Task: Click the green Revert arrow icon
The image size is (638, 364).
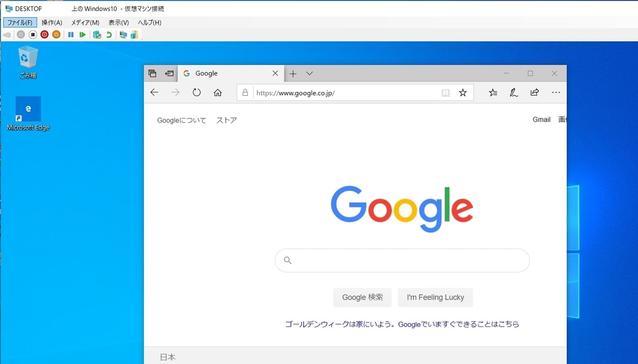Action: click(109, 35)
